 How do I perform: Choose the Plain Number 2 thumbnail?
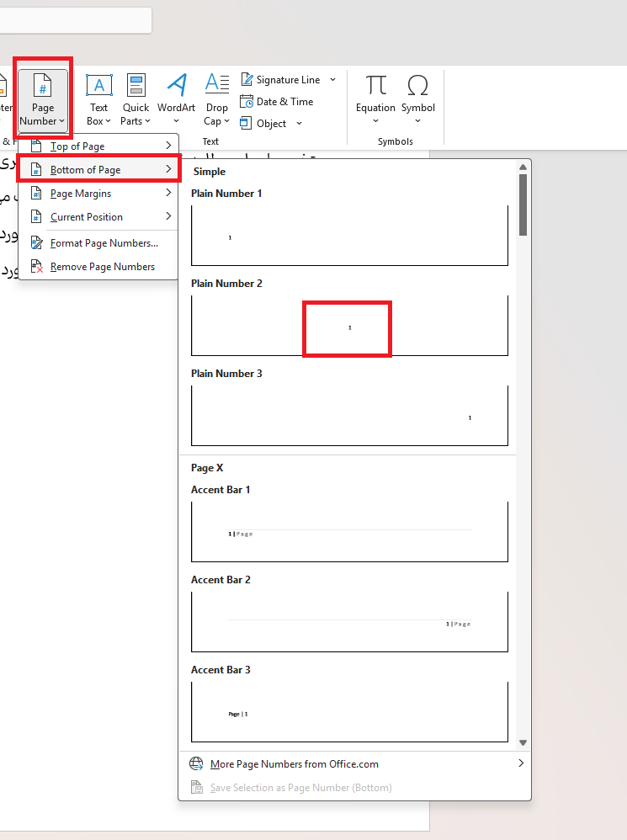[349, 326]
